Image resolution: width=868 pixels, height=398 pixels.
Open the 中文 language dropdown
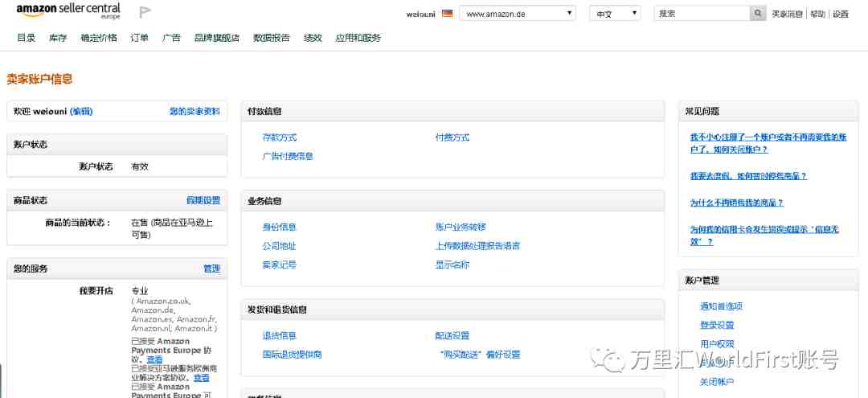point(615,14)
